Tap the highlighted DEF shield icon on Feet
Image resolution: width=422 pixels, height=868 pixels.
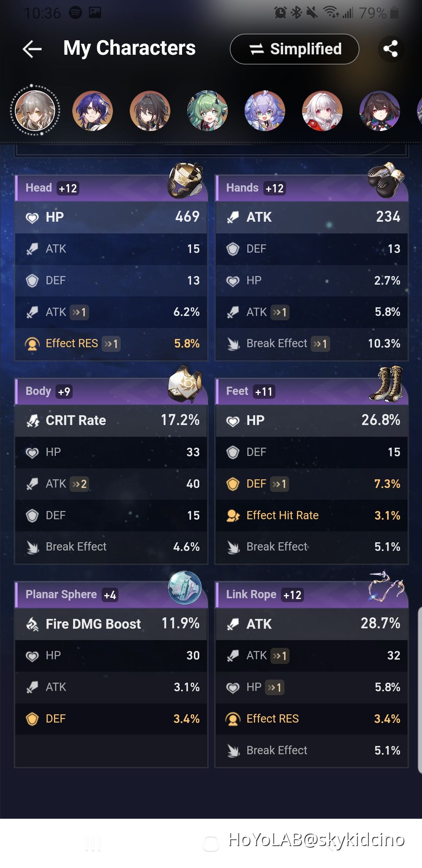tap(233, 484)
